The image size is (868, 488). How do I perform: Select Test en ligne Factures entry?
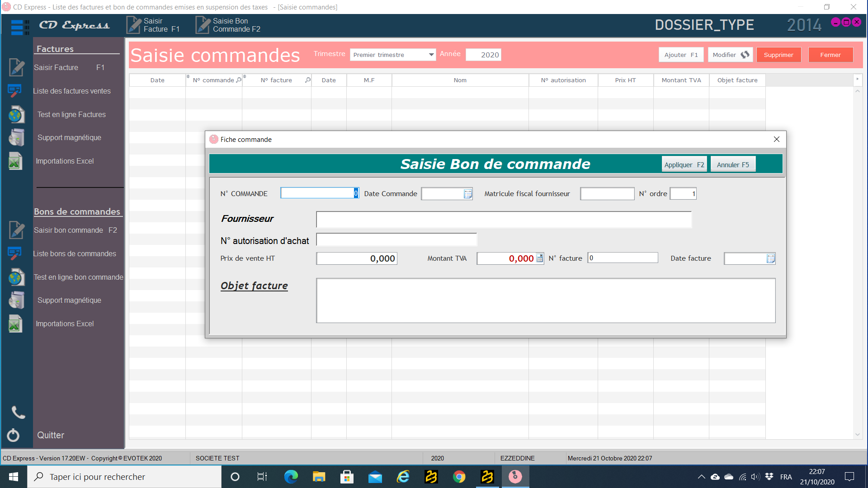(x=71, y=114)
